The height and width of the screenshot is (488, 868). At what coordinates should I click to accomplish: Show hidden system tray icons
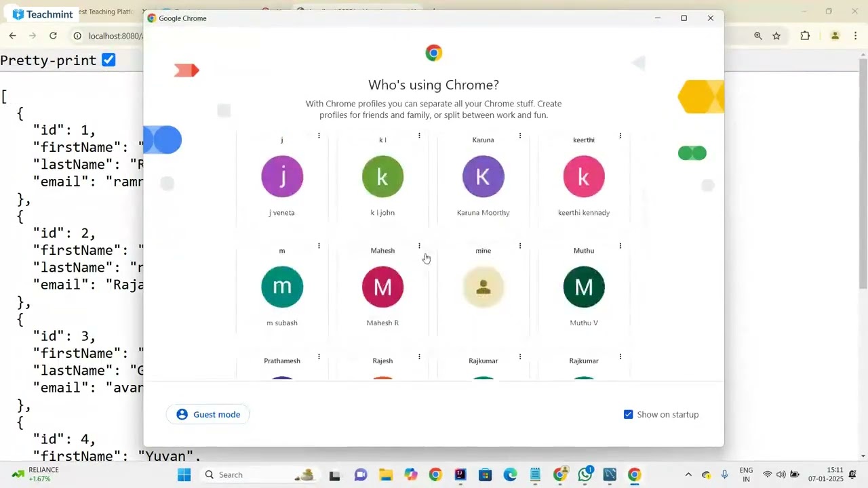click(688, 474)
